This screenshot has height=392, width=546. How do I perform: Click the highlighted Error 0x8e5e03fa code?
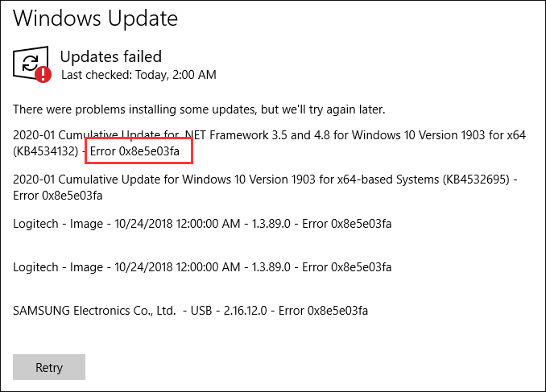tap(134, 151)
